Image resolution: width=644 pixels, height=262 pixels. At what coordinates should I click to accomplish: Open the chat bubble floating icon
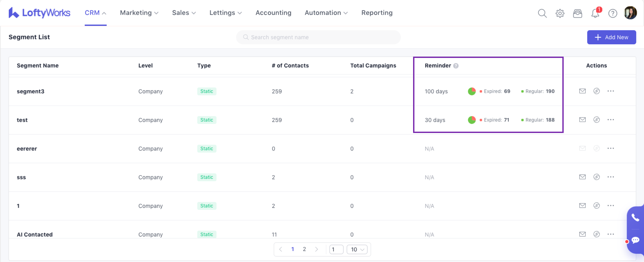click(635, 240)
